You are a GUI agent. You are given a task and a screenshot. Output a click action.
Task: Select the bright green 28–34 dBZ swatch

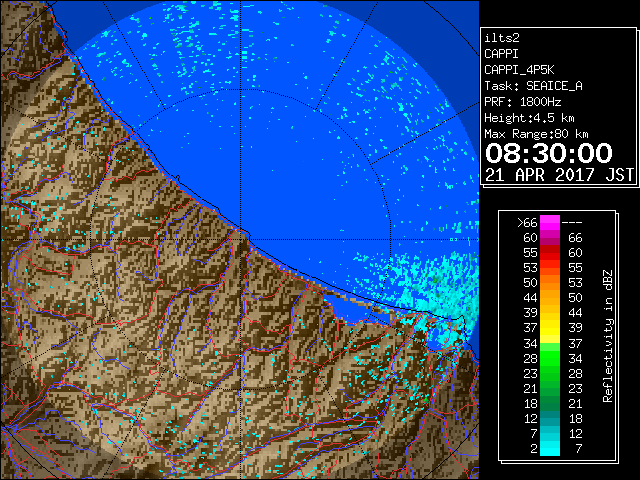[550, 358]
